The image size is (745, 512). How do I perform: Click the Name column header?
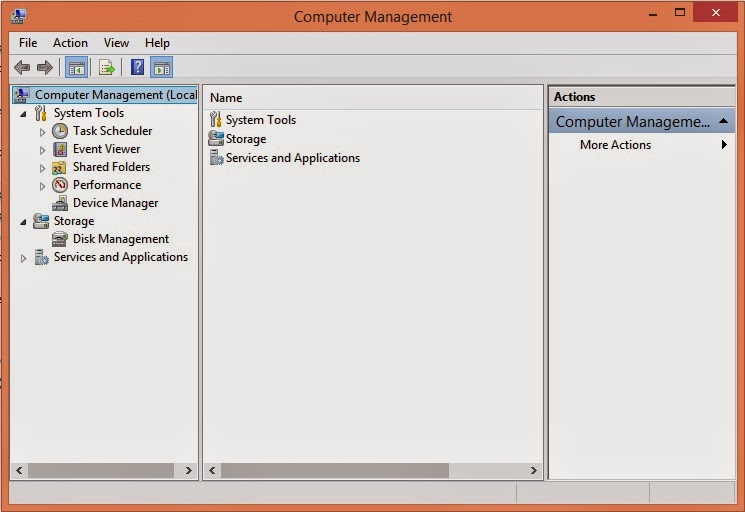pos(373,97)
